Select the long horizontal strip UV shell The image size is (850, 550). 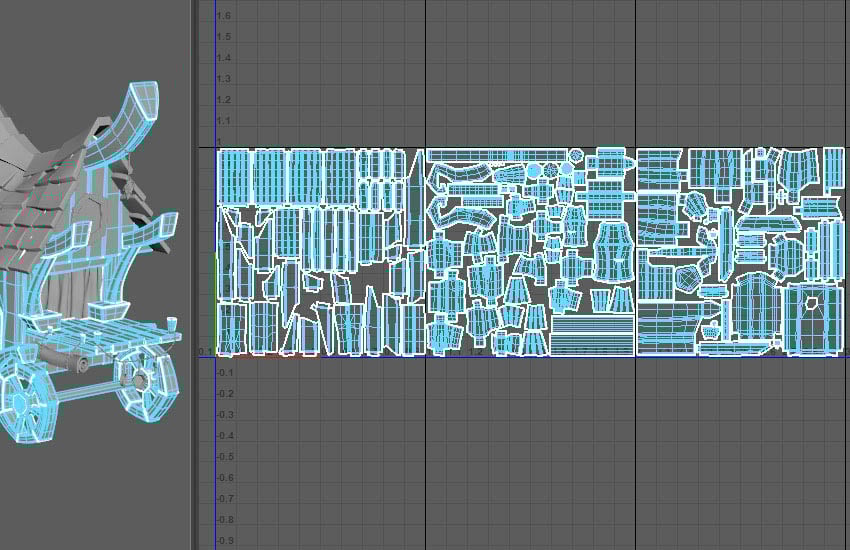(x=498, y=156)
